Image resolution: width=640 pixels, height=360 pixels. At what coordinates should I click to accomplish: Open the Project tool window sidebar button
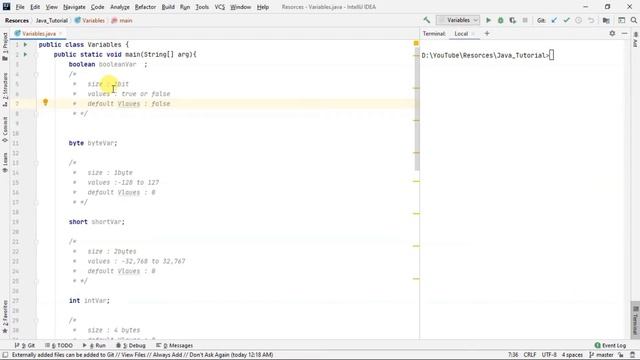(x=5, y=46)
